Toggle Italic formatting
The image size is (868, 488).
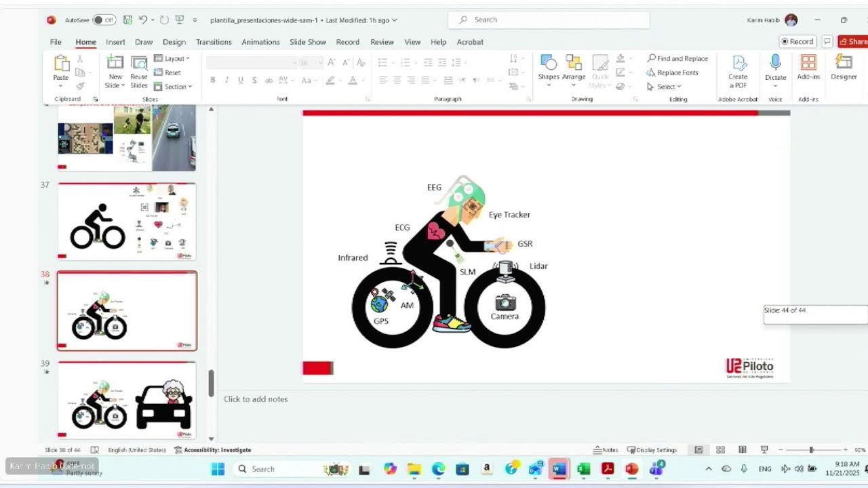226,80
